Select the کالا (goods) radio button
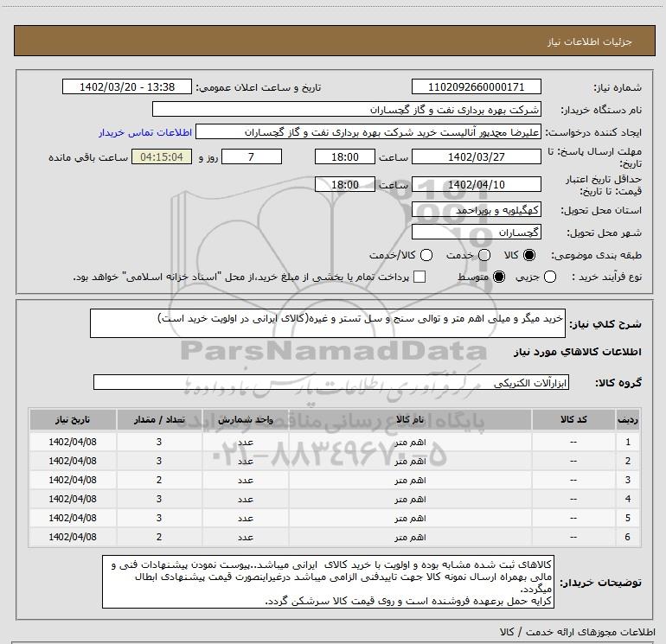 (529, 255)
